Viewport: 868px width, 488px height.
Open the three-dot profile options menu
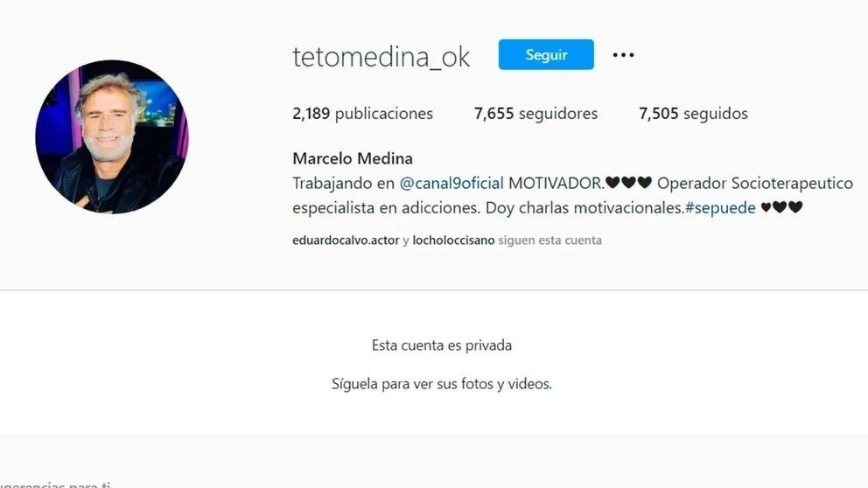(623, 55)
